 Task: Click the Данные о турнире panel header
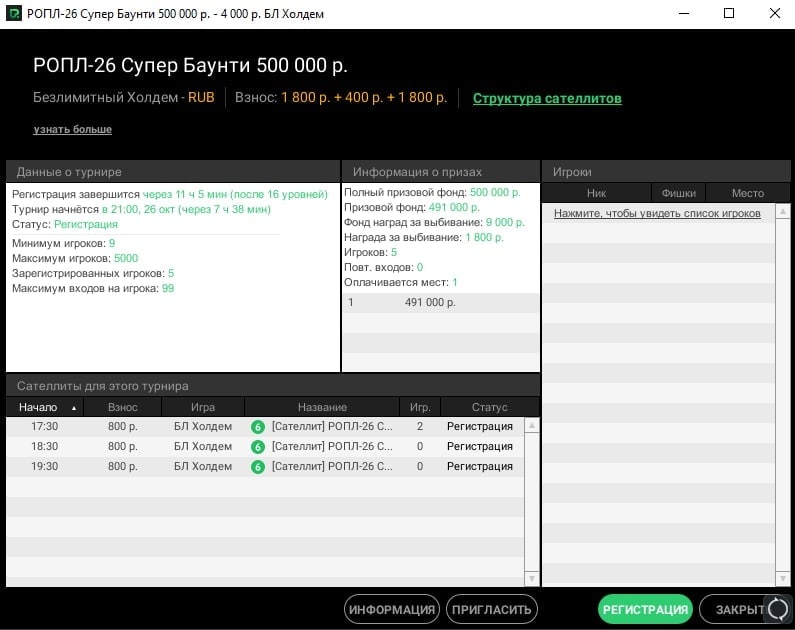coord(172,172)
